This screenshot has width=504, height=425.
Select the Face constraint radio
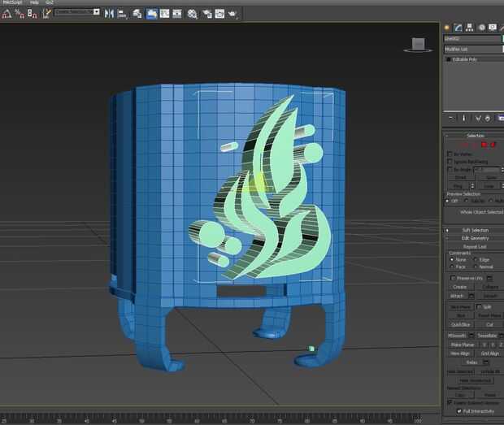pyautogui.click(x=452, y=267)
